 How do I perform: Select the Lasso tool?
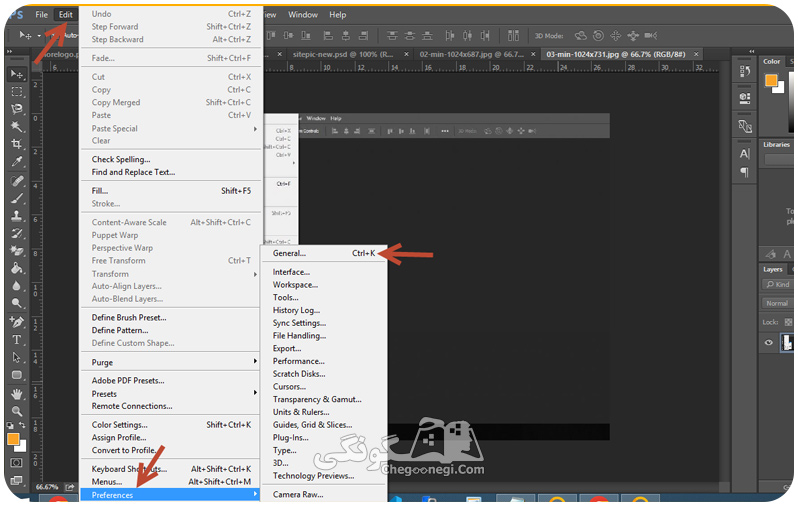(x=17, y=109)
